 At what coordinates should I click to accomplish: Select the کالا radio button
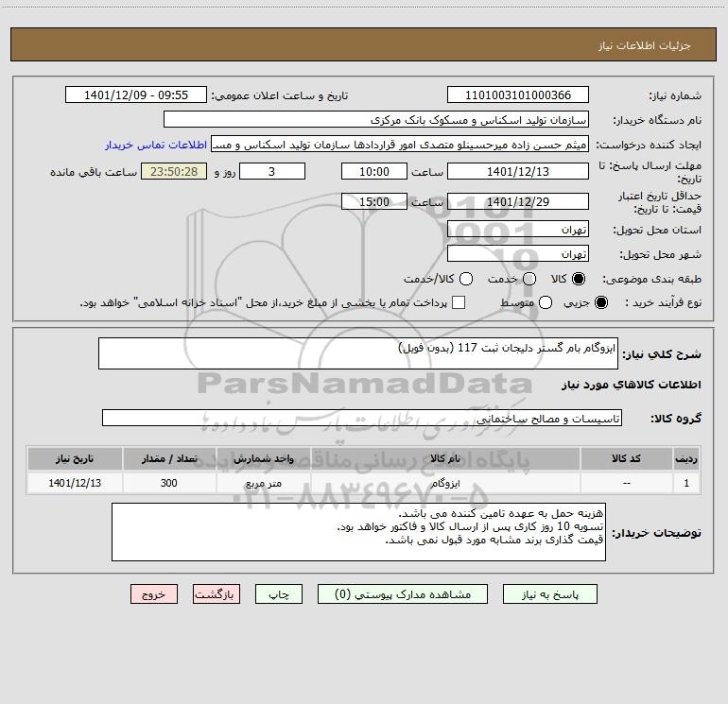click(x=579, y=279)
